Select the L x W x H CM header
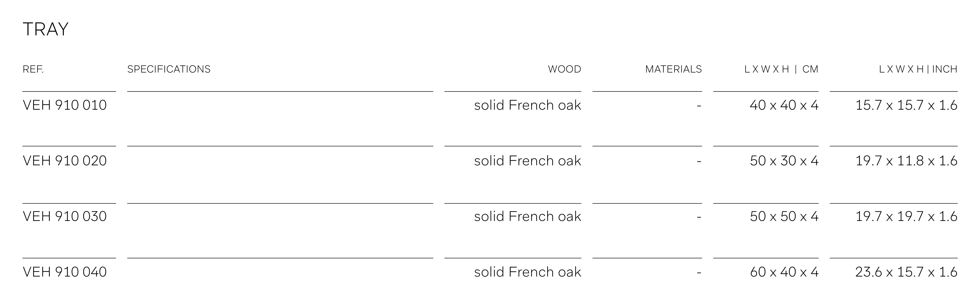The width and height of the screenshot is (980, 299). point(781,69)
